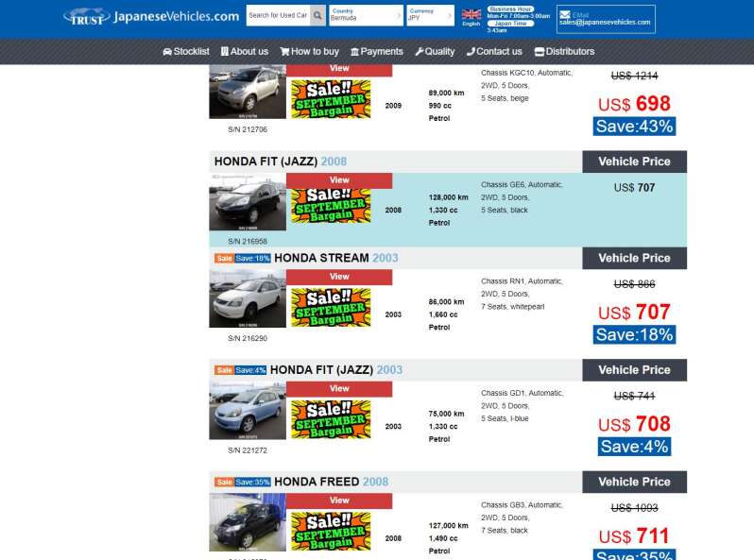
Task: Click View button for Honda Stream 2003
Action: [339, 277]
